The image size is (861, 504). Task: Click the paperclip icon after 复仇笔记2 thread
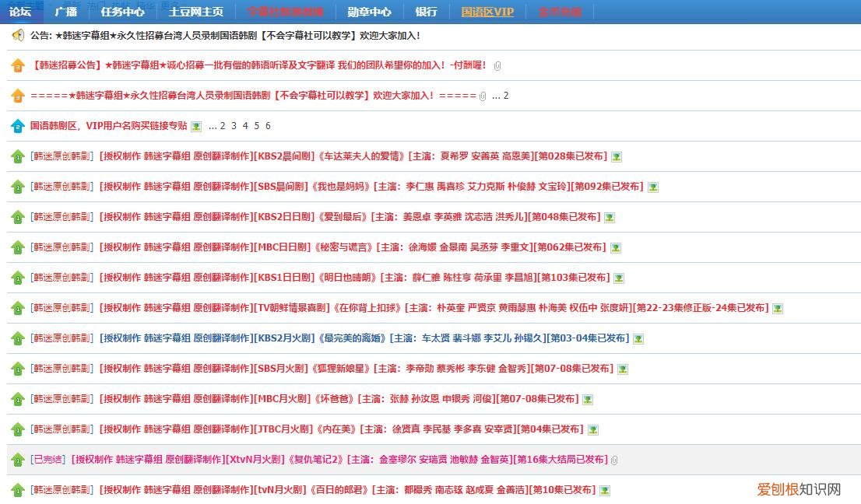coord(614,460)
